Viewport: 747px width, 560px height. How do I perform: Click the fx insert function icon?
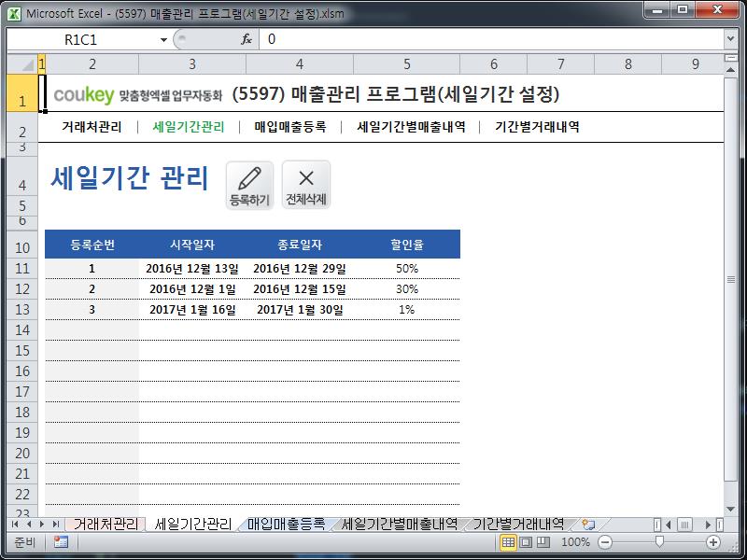point(246,39)
